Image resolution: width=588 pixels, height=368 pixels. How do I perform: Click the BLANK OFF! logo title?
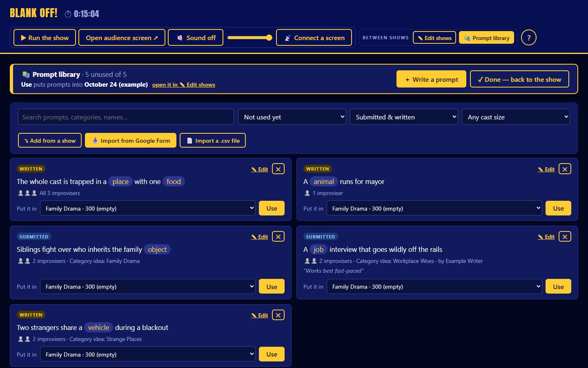coord(33,13)
